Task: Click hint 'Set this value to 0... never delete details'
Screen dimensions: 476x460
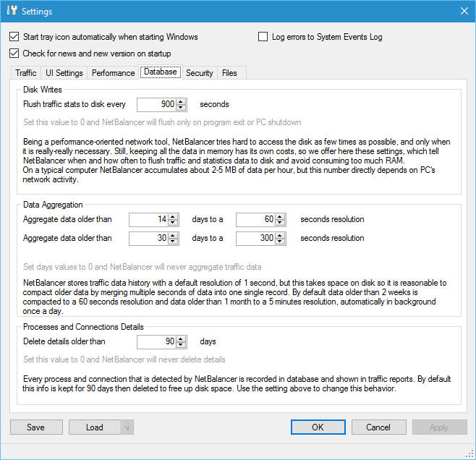Action: point(124,359)
